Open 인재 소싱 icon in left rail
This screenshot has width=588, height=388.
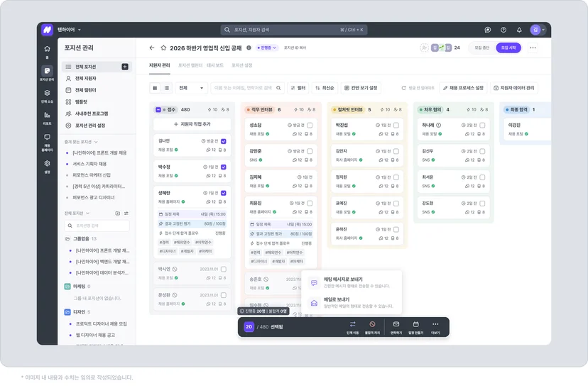click(x=47, y=93)
